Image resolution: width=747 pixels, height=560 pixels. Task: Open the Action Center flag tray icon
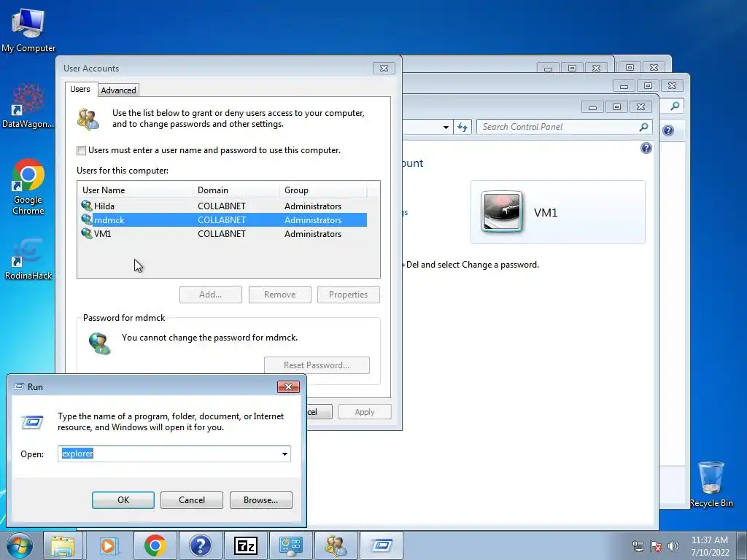656,546
